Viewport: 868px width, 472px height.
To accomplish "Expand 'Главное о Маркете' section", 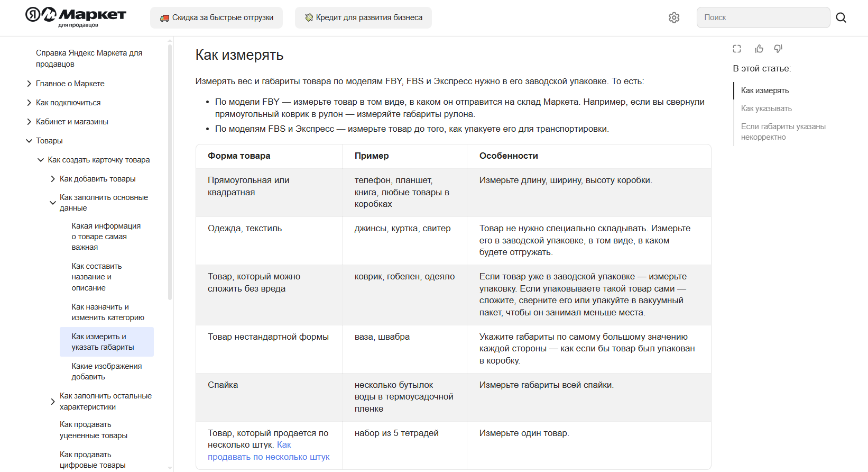I will click(x=29, y=84).
